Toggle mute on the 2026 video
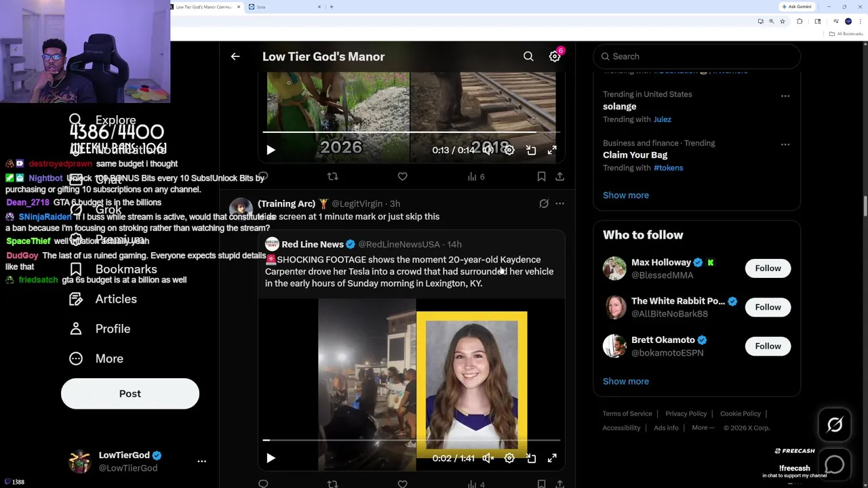 tap(488, 150)
